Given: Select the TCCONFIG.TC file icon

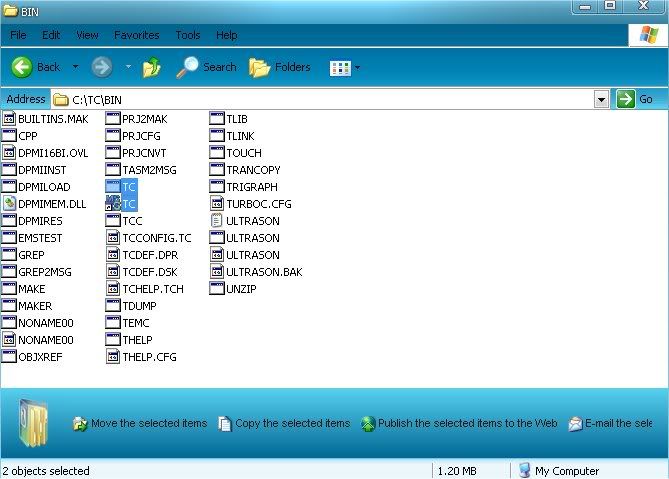Looking at the screenshot, I should tap(113, 238).
